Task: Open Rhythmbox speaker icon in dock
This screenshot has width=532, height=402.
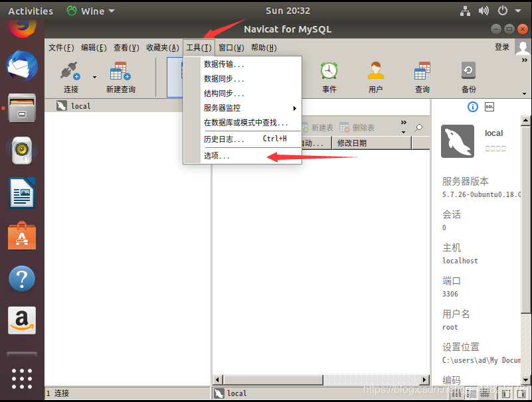Action: (x=22, y=150)
